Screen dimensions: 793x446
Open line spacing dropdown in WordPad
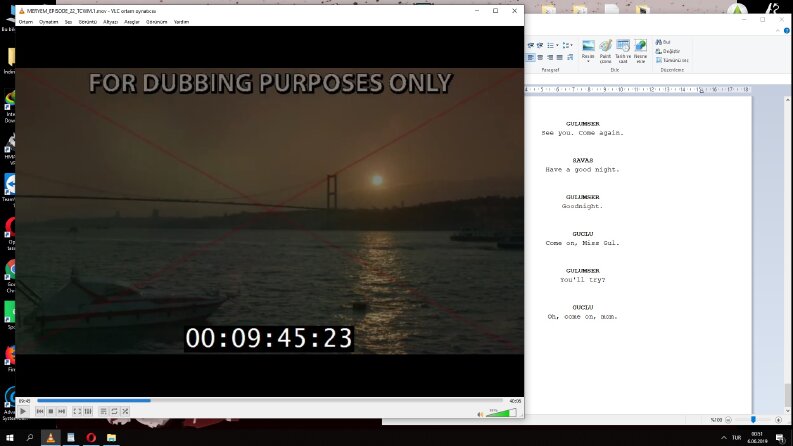click(567, 46)
